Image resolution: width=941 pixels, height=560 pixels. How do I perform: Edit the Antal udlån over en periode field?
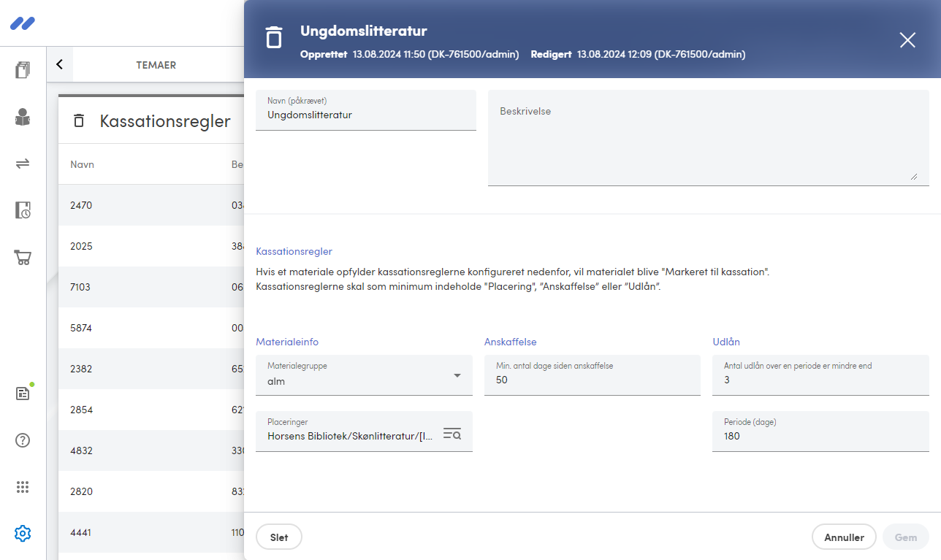click(x=820, y=375)
